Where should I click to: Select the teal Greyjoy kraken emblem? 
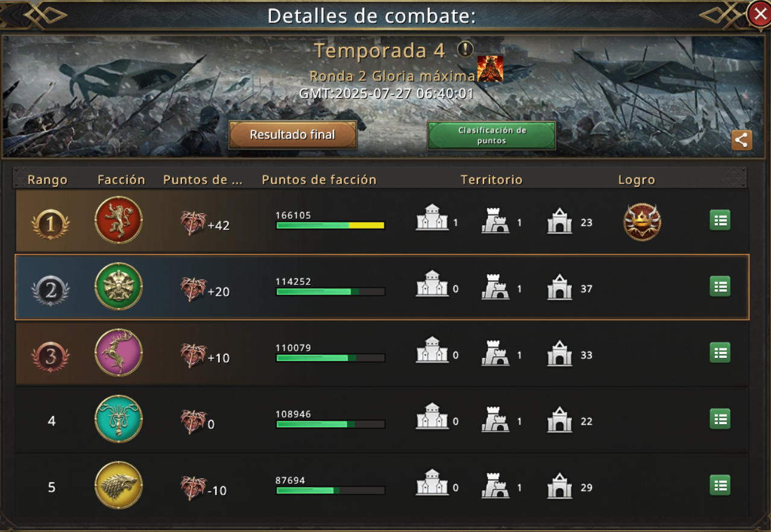coord(119,419)
